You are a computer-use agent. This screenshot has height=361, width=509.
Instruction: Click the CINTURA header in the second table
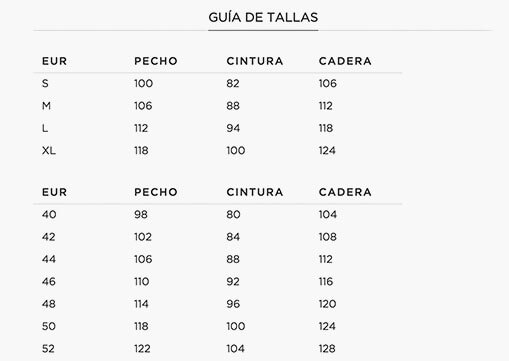point(255,192)
